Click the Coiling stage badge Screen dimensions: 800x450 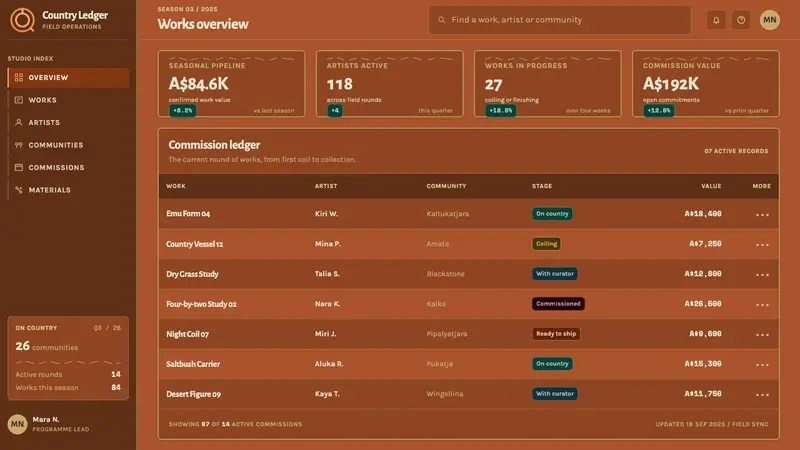[x=546, y=244]
